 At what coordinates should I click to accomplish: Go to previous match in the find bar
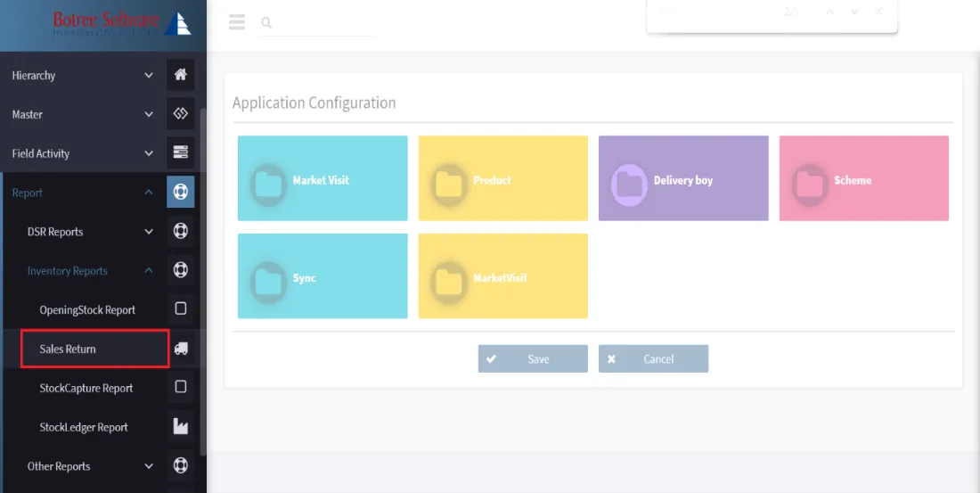830,12
